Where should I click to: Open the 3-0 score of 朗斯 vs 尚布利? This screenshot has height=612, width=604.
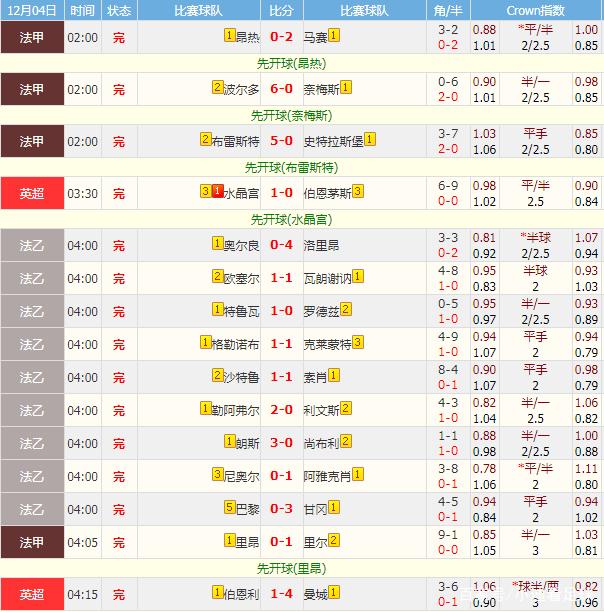281,443
